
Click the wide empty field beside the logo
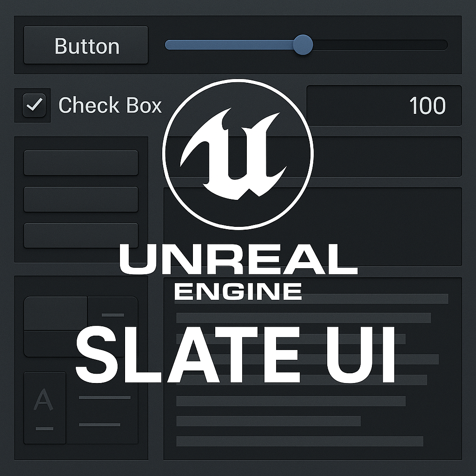387,157
